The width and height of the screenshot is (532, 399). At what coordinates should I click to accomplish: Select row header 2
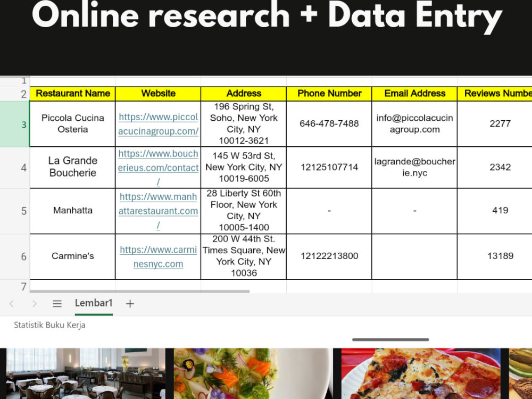[x=15, y=94]
